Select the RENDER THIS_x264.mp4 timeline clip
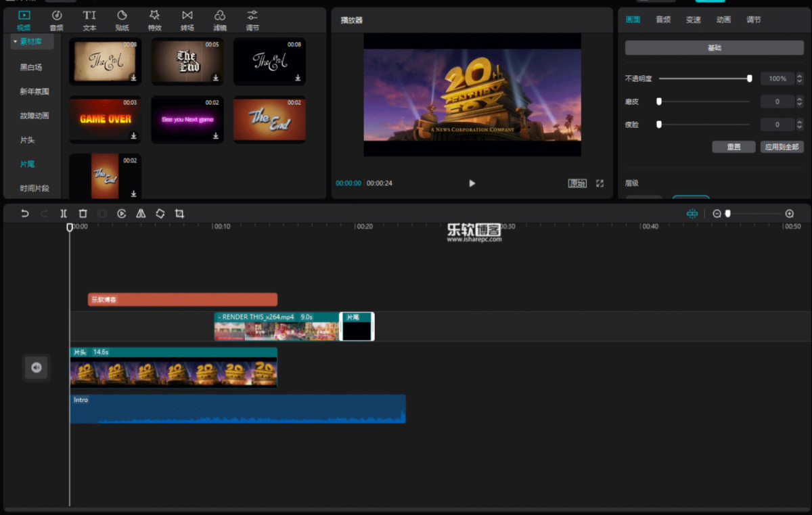The height and width of the screenshot is (515, 812). pyautogui.click(x=276, y=326)
